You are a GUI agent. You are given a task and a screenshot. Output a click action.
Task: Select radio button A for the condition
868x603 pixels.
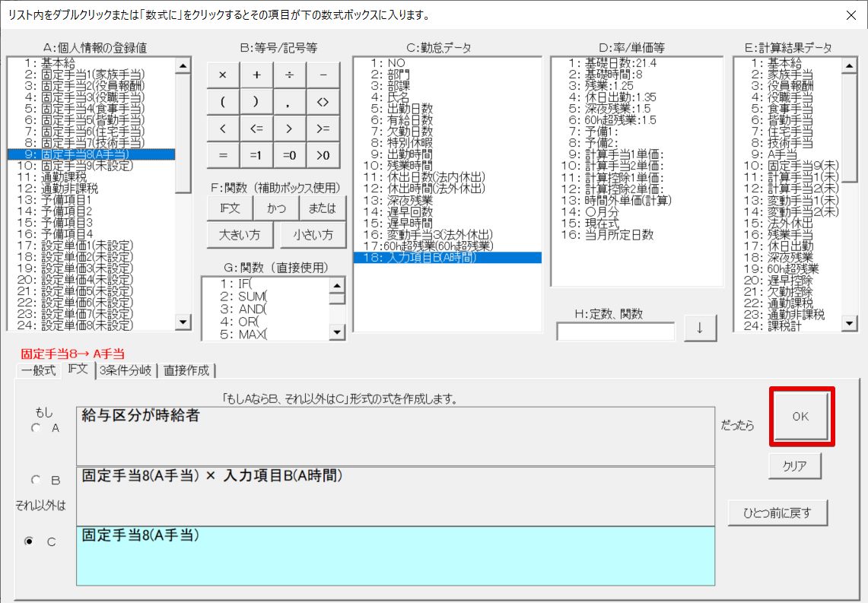click(35, 428)
